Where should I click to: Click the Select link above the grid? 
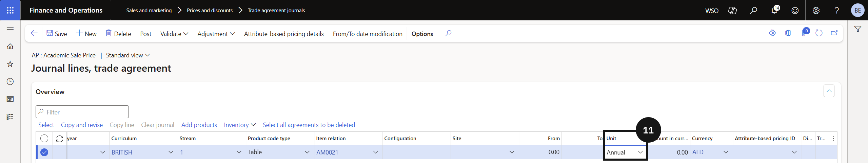click(x=46, y=125)
